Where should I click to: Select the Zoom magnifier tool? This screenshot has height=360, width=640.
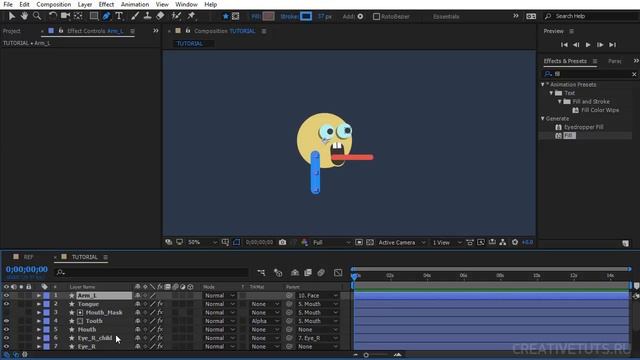(x=37, y=16)
